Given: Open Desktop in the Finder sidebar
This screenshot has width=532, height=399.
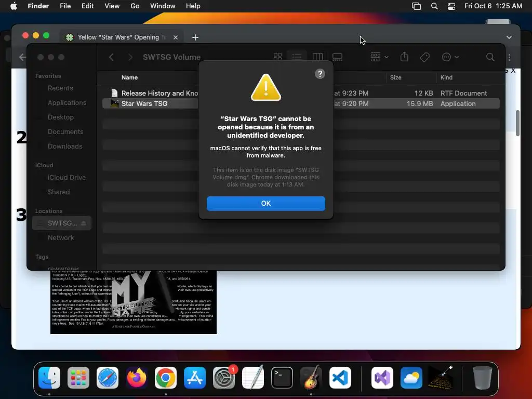Looking at the screenshot, I should 60,117.
